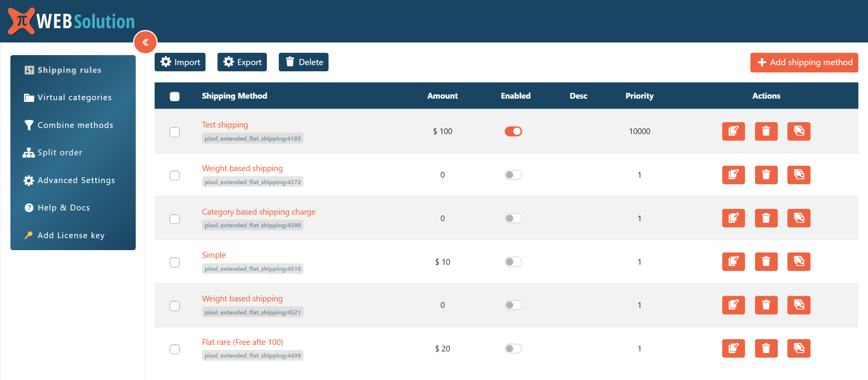This screenshot has width=868, height=380.
Task: Click the Export button
Action: [242, 62]
